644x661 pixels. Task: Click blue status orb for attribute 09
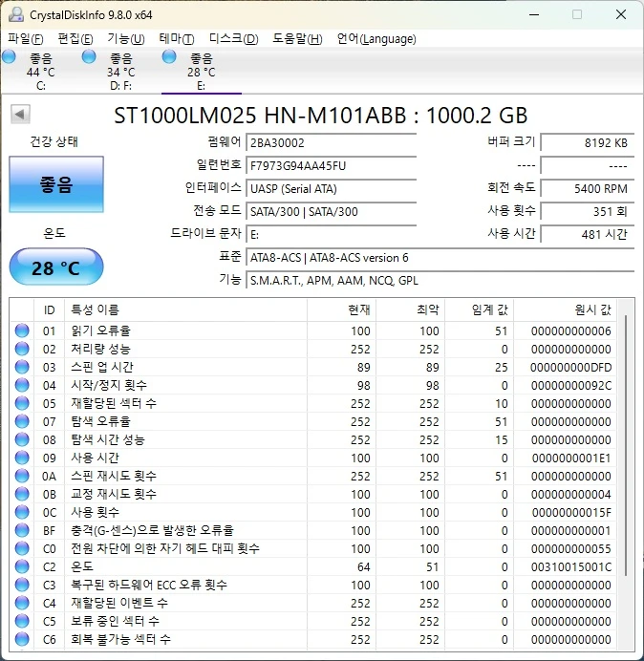pos(22,458)
